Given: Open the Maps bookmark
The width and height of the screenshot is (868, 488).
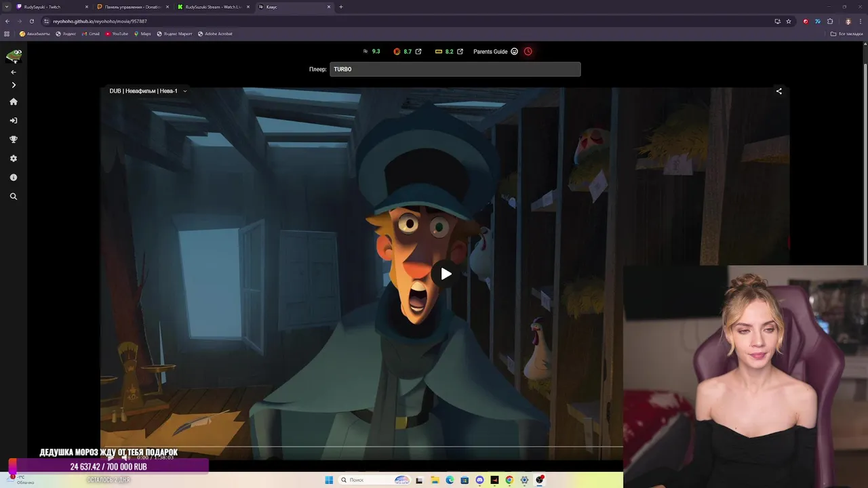Looking at the screenshot, I should pyautogui.click(x=142, y=34).
